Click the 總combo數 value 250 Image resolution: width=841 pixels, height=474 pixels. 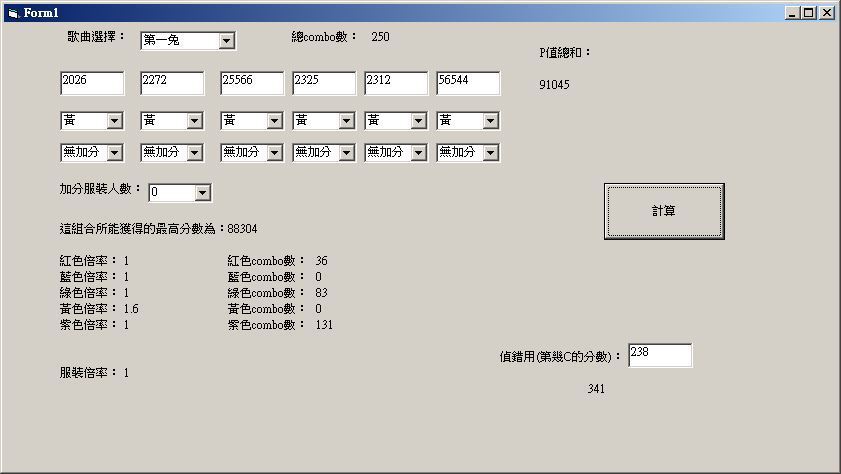[380, 37]
